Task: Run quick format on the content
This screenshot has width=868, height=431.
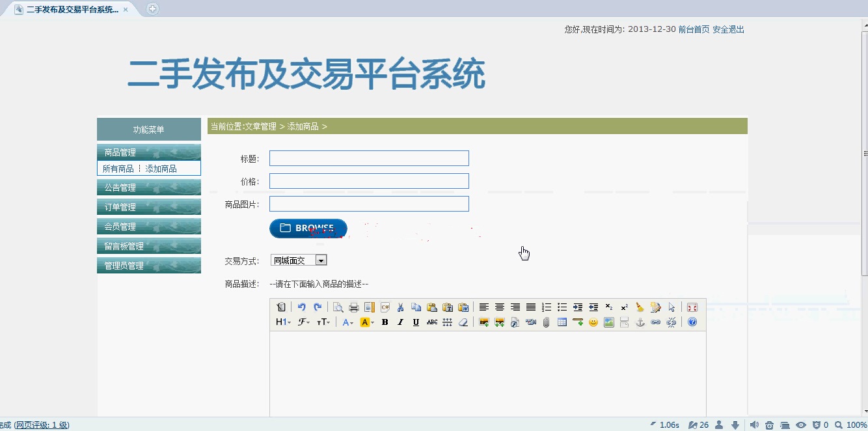Action: [656, 307]
